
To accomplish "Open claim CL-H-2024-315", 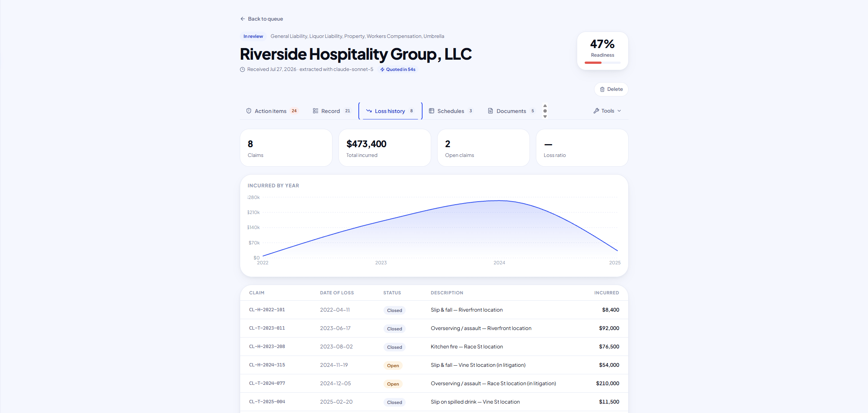I will 267,365.
